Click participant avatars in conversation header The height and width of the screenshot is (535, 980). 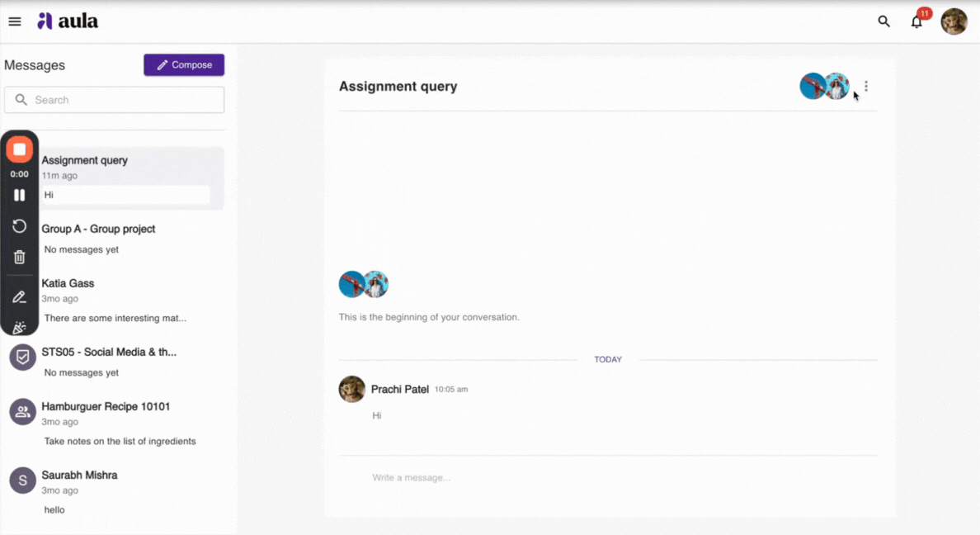click(824, 87)
